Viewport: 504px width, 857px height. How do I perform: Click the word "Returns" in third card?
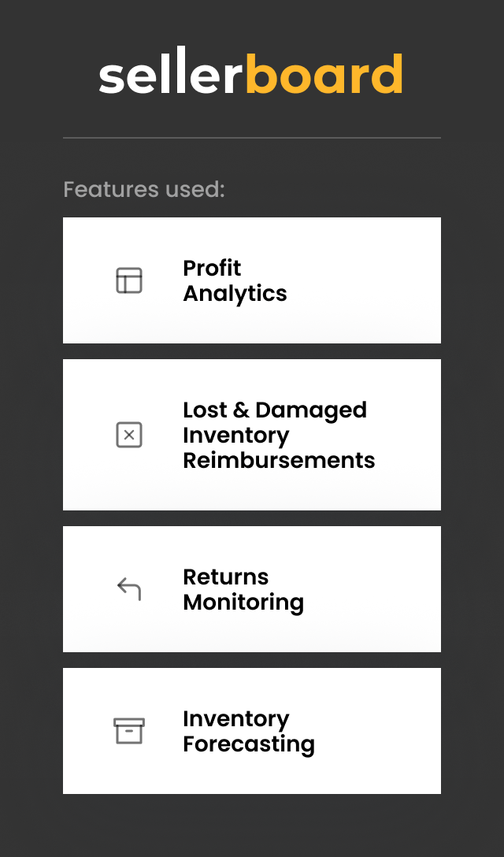[225, 577]
